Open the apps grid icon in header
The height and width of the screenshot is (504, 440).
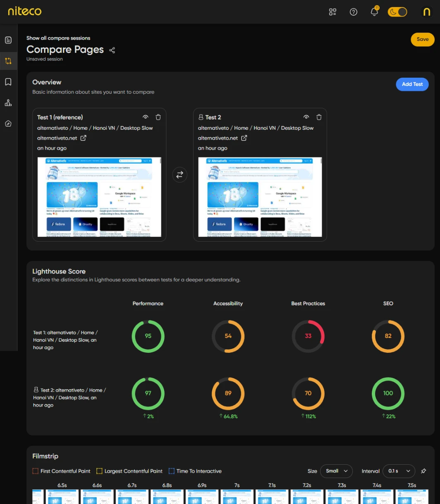click(x=332, y=12)
